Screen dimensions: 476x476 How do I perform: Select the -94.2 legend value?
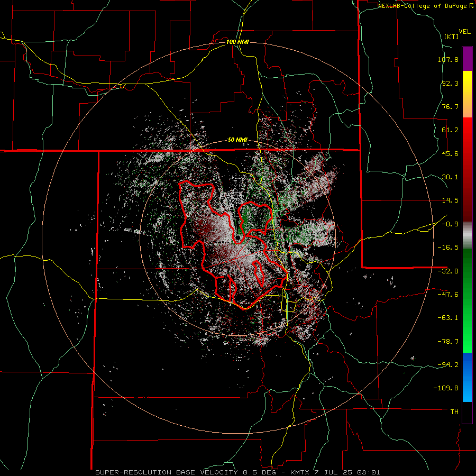pos(448,365)
